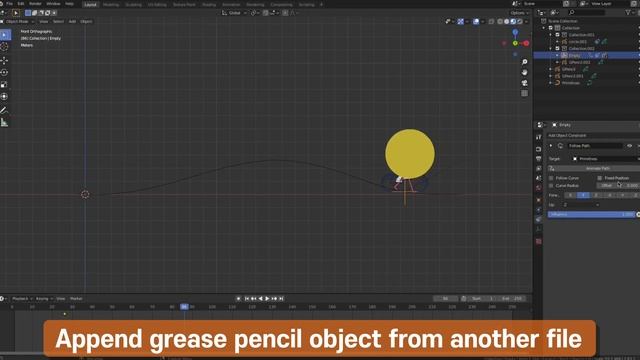640x360 pixels.
Task: Open the Keying dropdown in timeline
Action: 44,299
